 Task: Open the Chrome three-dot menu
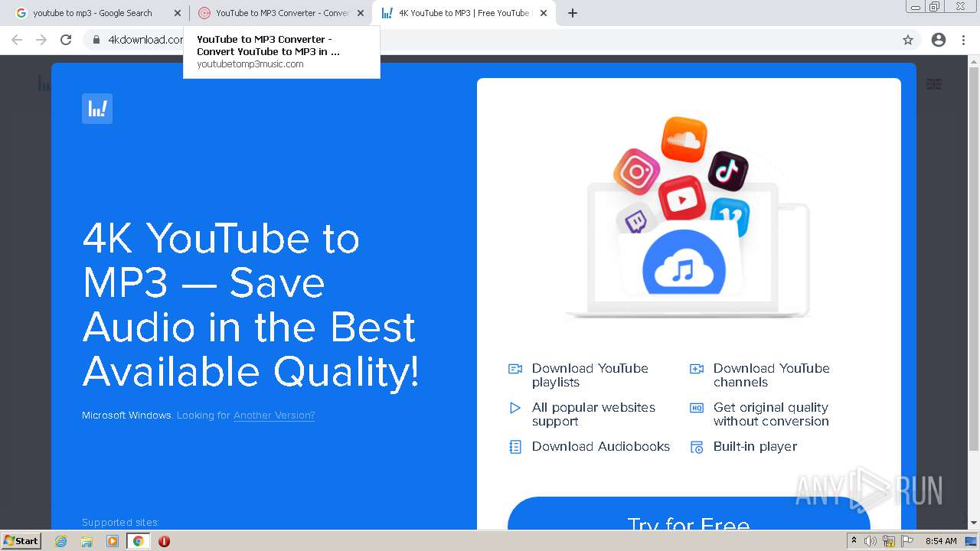click(x=963, y=40)
